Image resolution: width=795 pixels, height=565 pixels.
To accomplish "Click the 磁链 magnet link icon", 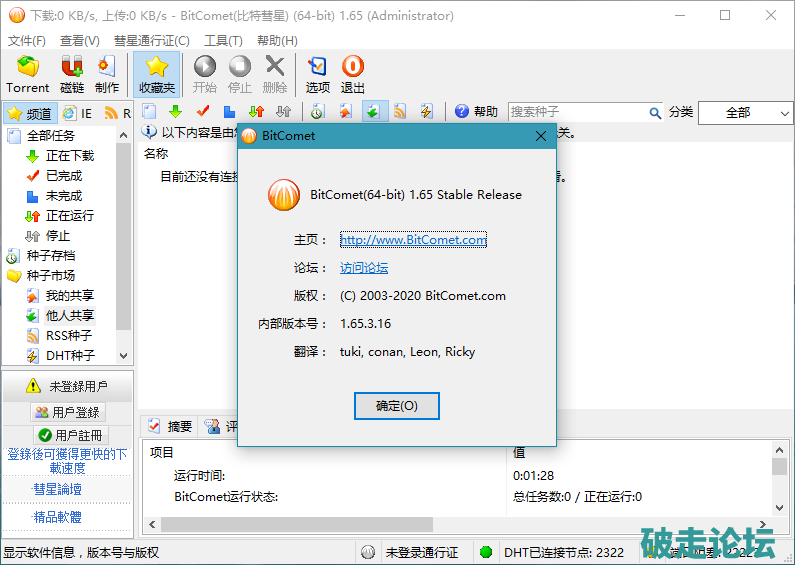I will (x=72, y=68).
